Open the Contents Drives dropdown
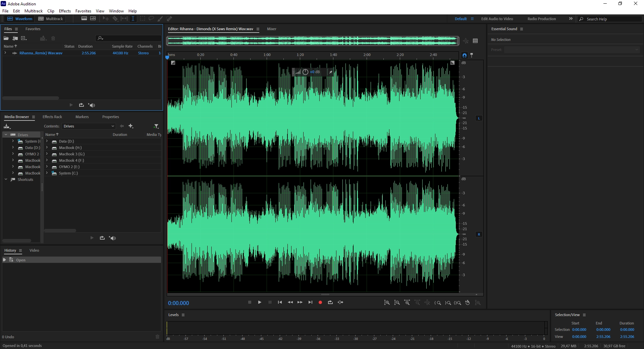The height and width of the screenshot is (349, 644). [89, 126]
